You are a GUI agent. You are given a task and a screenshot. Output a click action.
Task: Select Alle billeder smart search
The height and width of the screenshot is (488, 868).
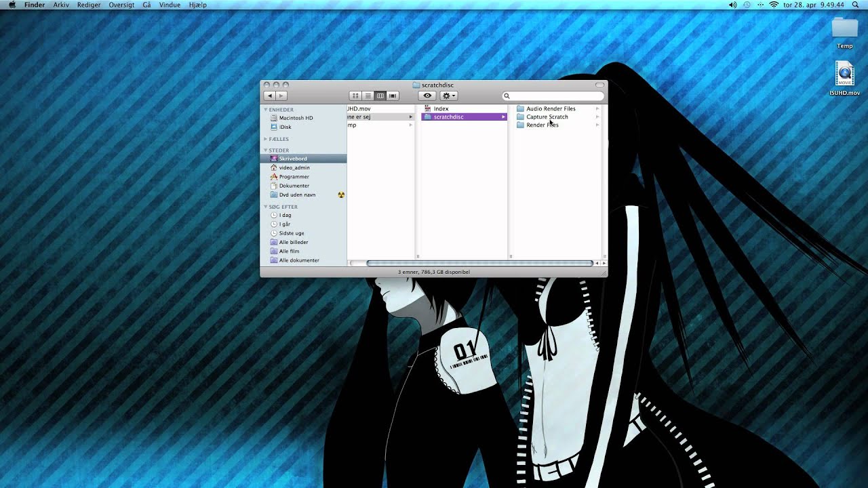303,242
